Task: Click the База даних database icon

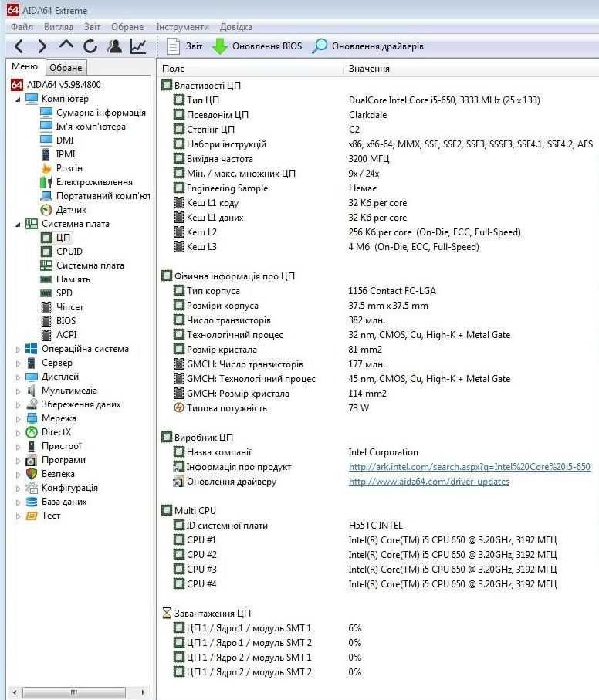Action: tap(32, 502)
